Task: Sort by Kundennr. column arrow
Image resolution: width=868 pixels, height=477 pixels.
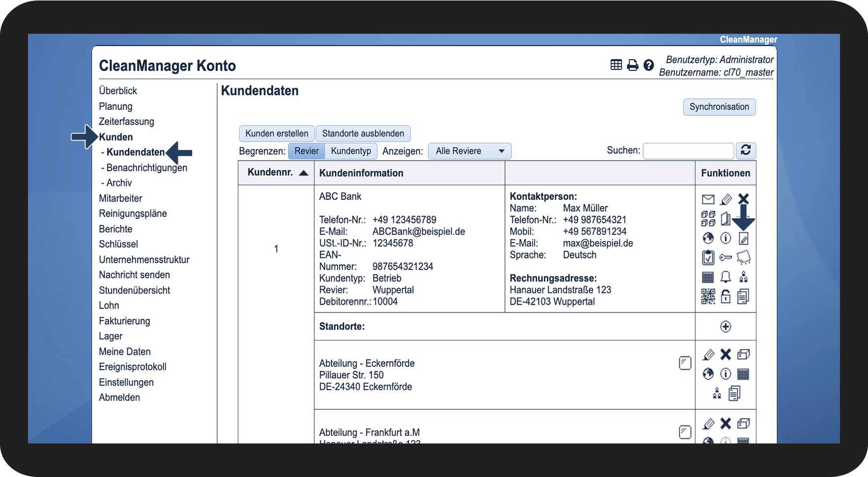Action: [304, 173]
